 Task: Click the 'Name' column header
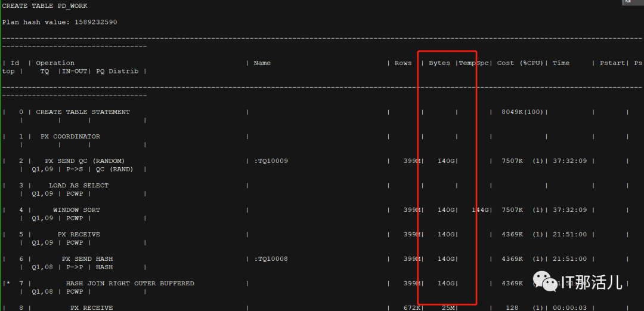[262, 63]
